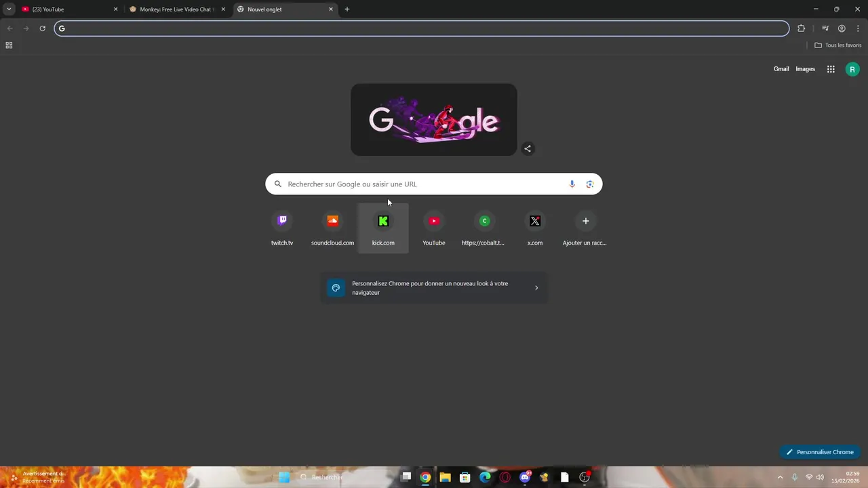Open the Extensions puzzle icon
The width and height of the screenshot is (868, 488).
tap(802, 28)
